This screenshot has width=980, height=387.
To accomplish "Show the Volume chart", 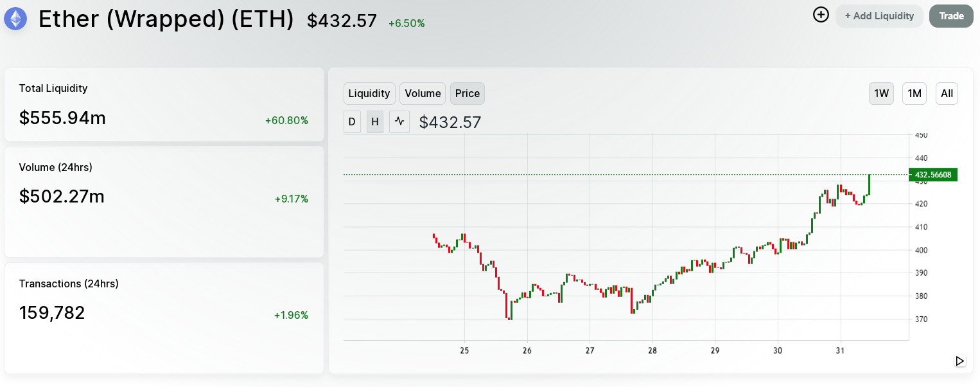I will click(x=423, y=93).
